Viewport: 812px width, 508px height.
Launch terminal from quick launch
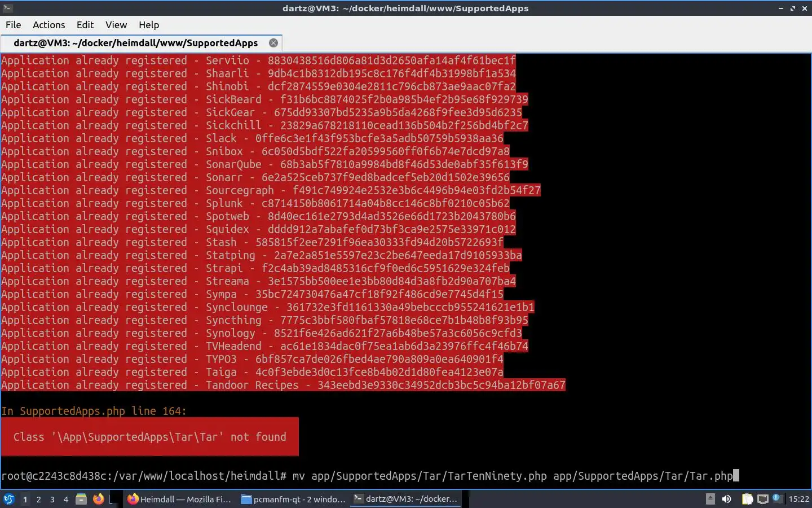click(113, 499)
